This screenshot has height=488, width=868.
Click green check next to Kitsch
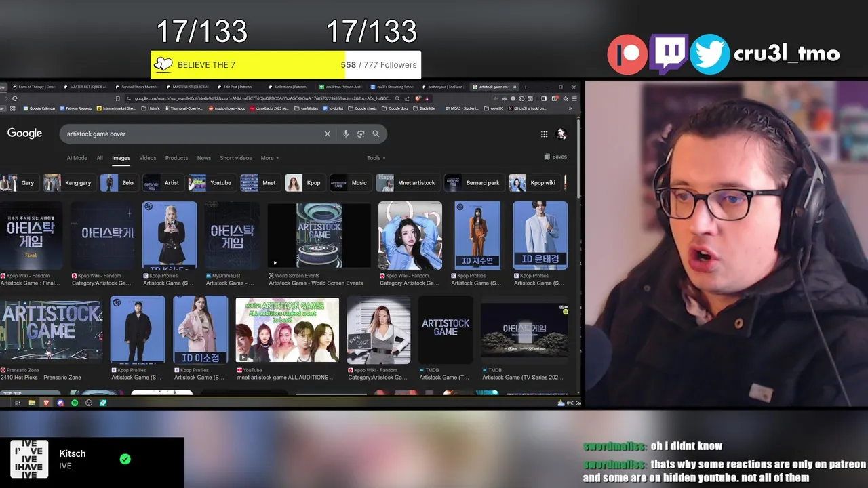pyautogui.click(x=125, y=459)
